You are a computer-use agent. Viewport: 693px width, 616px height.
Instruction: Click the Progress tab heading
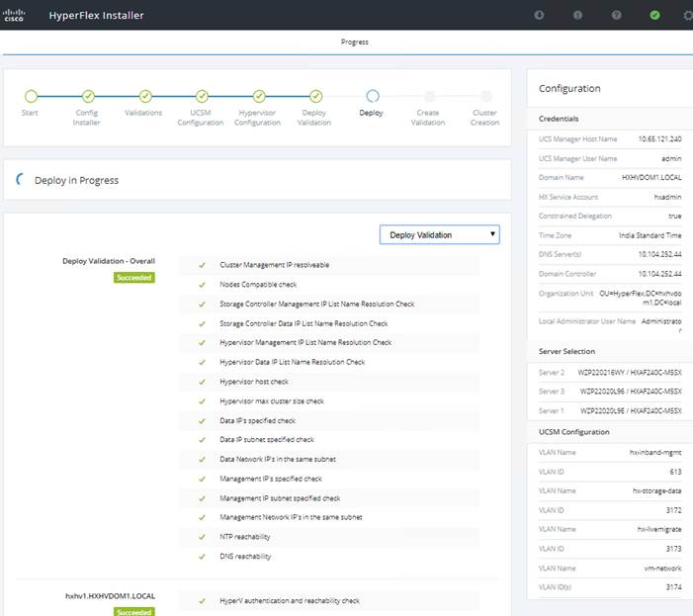(354, 43)
